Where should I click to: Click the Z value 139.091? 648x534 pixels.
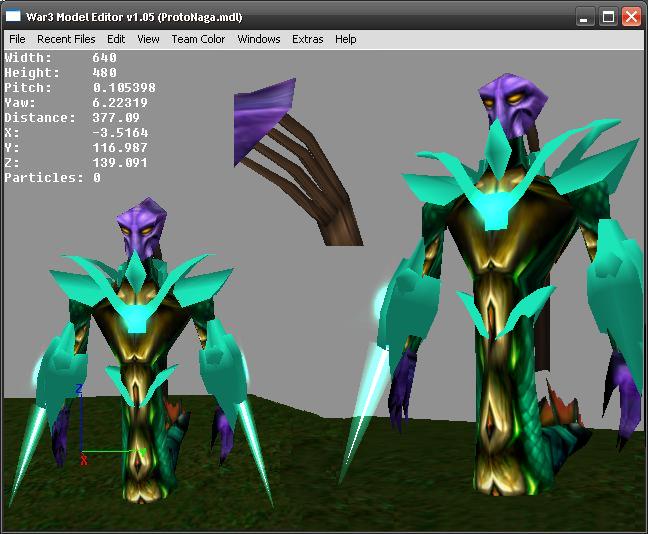click(120, 163)
